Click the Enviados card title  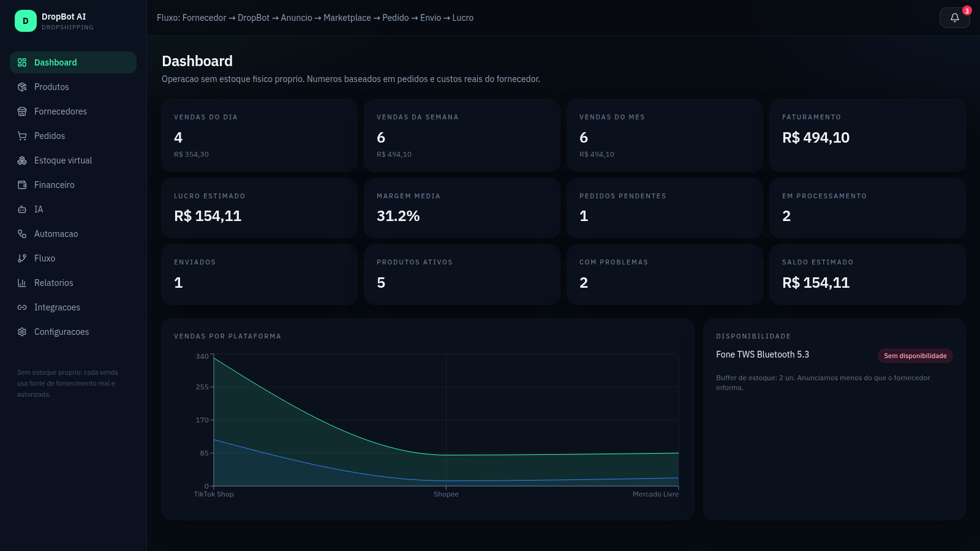click(x=195, y=262)
